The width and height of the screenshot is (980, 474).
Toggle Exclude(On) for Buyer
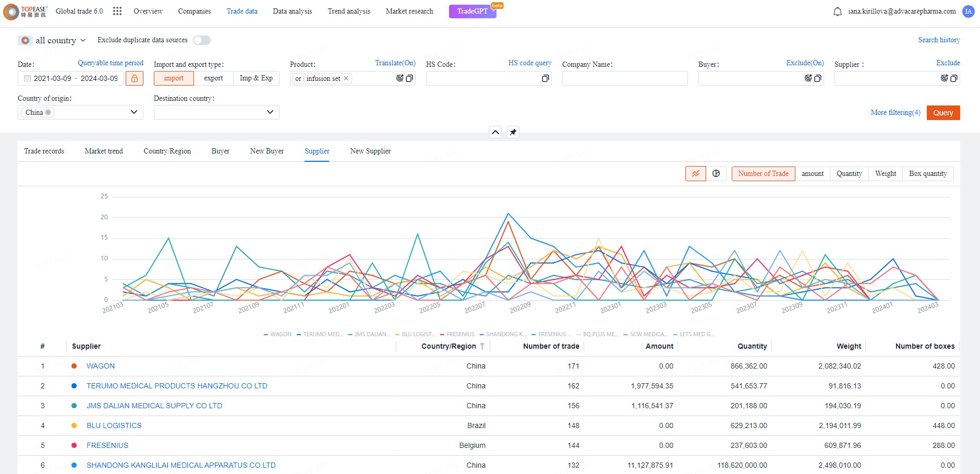[x=805, y=63]
